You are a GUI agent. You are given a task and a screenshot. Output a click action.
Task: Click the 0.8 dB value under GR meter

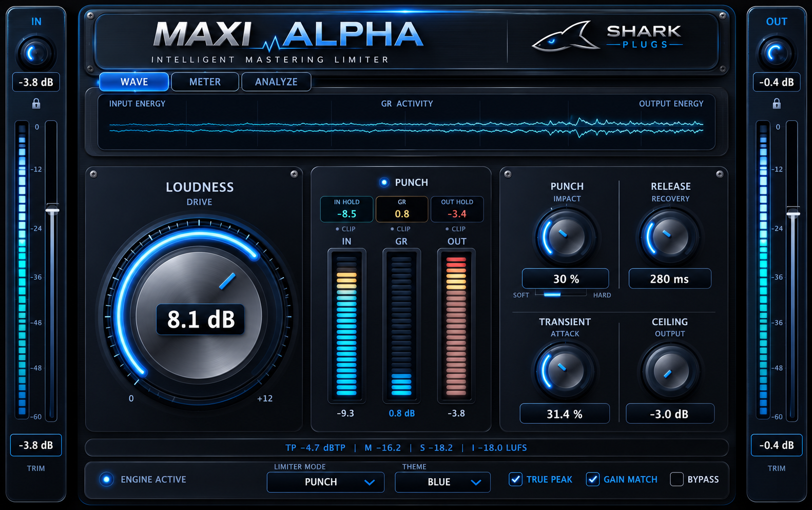pos(401,413)
